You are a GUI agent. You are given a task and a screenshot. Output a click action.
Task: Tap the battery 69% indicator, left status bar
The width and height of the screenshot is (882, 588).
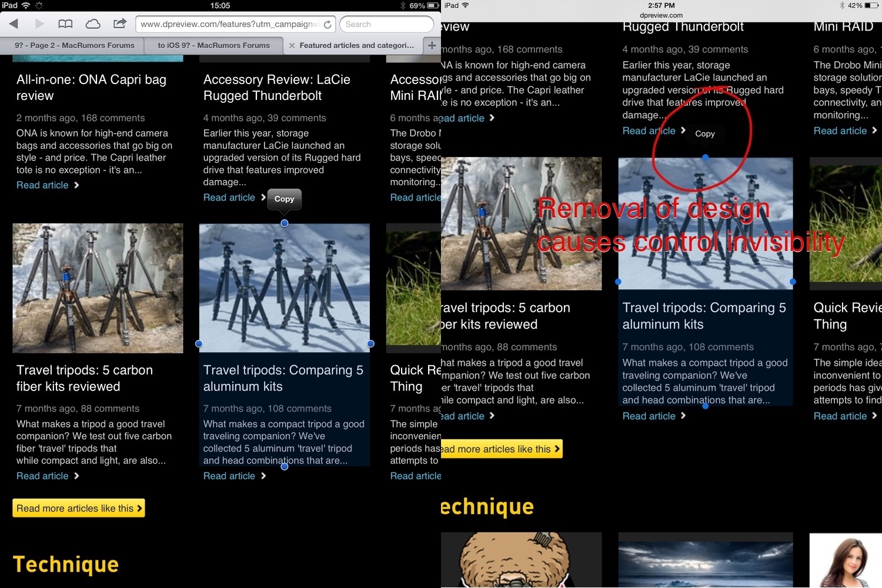[x=425, y=5]
